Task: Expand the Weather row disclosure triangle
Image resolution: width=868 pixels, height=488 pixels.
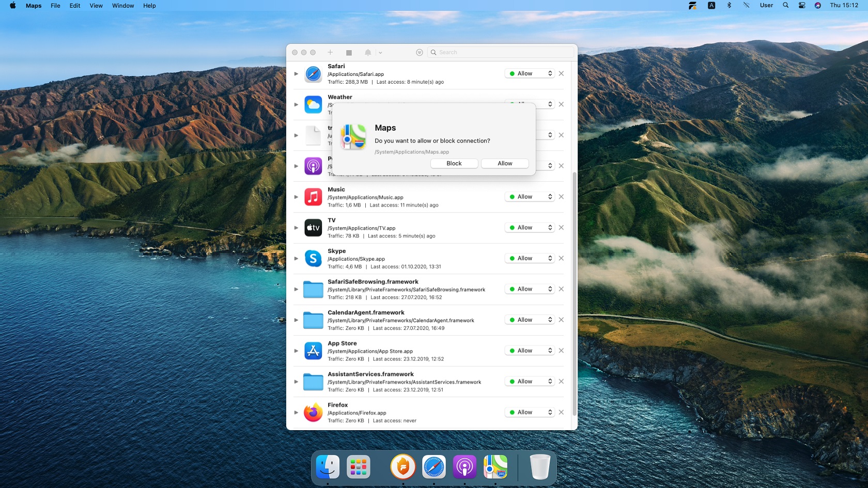Action: point(296,104)
